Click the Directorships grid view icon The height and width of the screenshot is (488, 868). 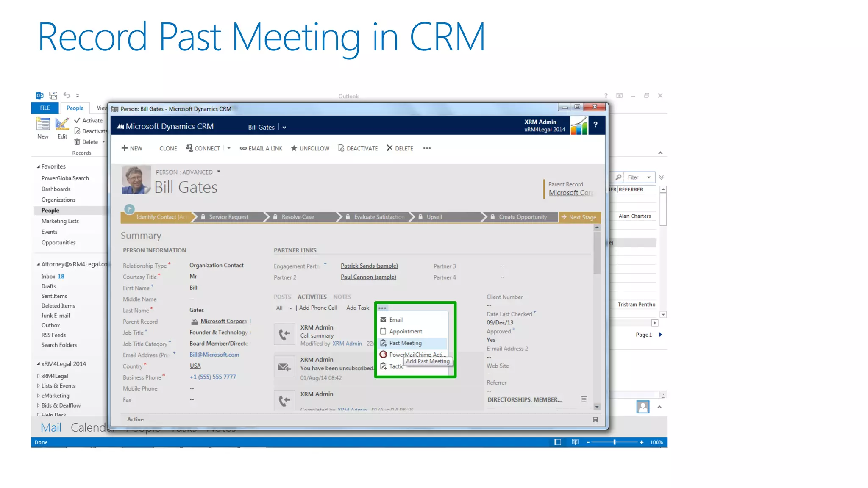(x=584, y=399)
